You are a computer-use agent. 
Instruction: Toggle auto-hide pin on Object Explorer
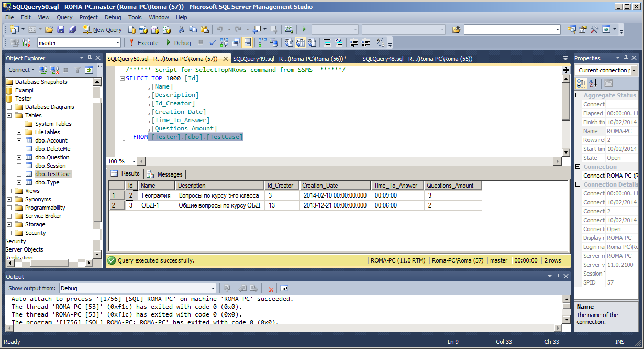click(90, 58)
